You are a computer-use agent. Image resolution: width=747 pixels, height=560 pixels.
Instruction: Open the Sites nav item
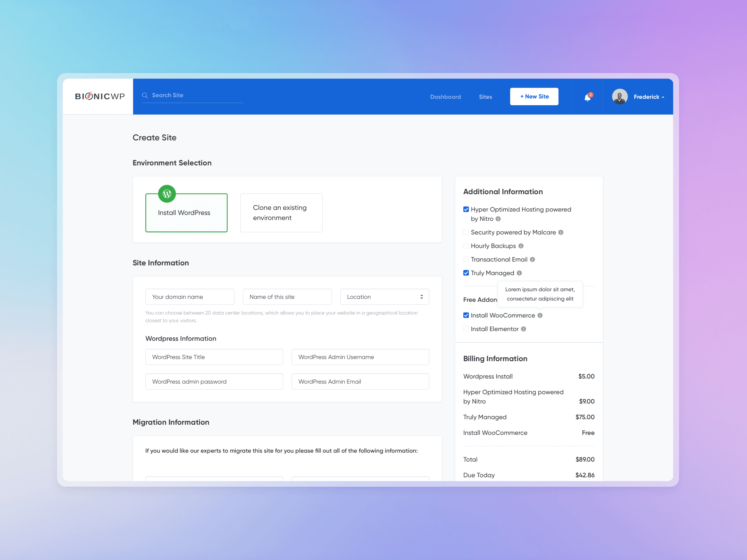(x=485, y=97)
